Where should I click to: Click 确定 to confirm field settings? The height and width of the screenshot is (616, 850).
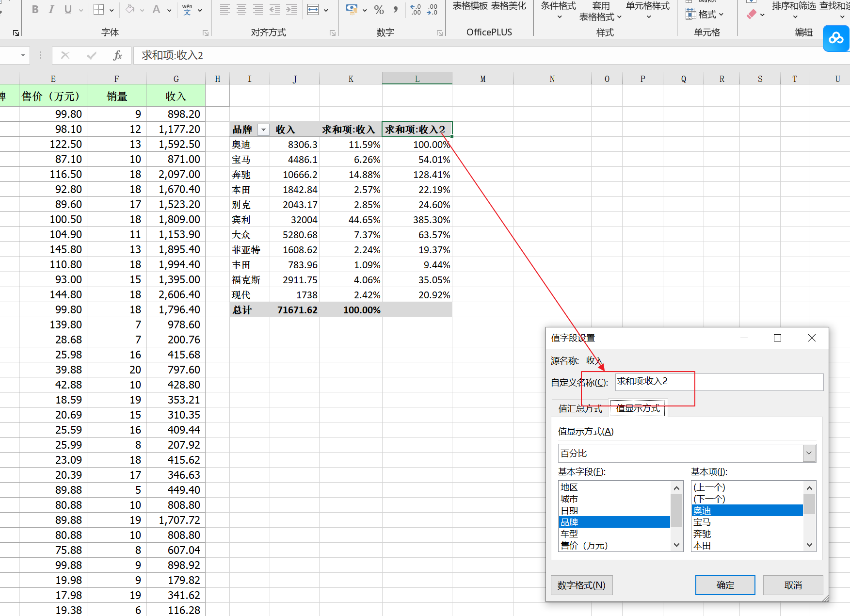click(725, 585)
